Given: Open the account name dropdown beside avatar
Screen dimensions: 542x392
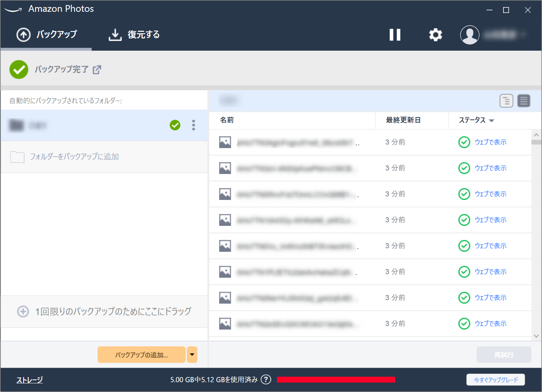Looking at the screenshot, I should tap(505, 35).
